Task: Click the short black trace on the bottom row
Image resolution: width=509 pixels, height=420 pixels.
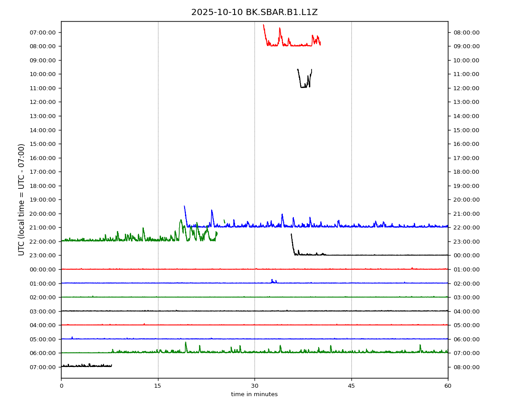Action: (86, 366)
